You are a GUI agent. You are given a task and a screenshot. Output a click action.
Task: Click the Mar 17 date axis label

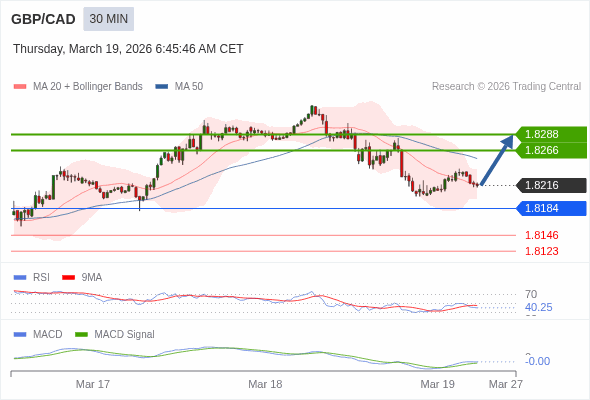(x=93, y=384)
